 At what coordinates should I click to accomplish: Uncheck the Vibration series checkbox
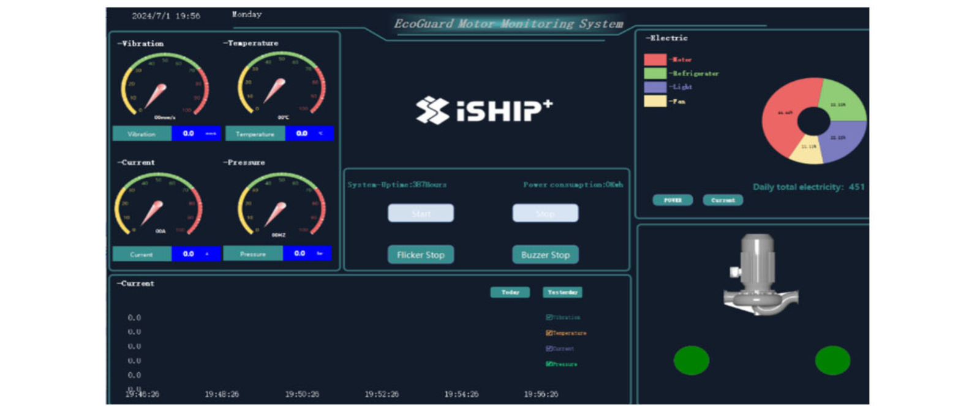pos(549,317)
